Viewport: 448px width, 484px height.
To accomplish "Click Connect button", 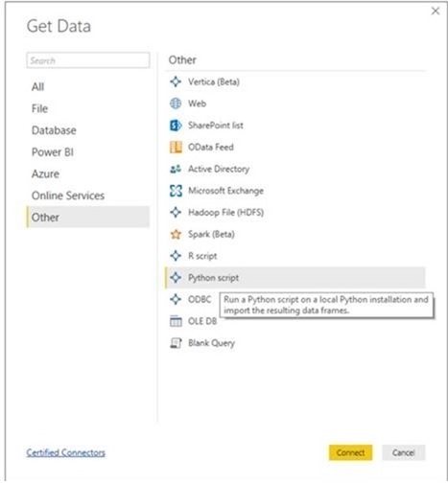I will 350,452.
